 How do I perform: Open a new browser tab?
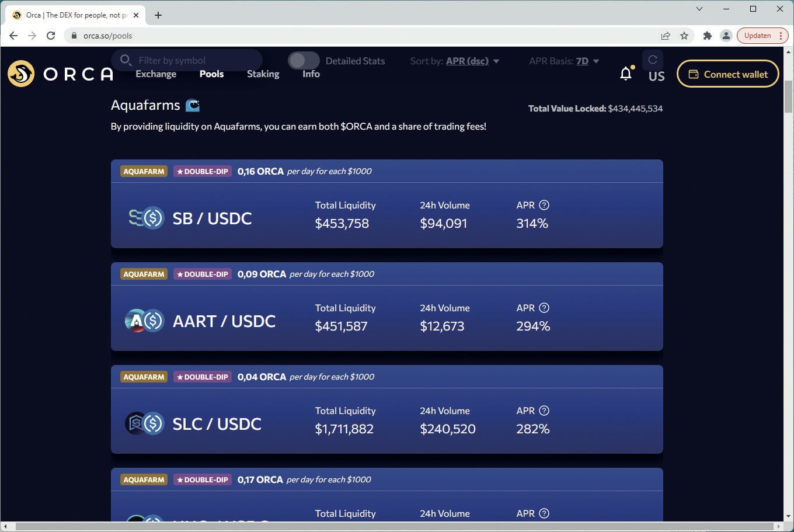158,15
